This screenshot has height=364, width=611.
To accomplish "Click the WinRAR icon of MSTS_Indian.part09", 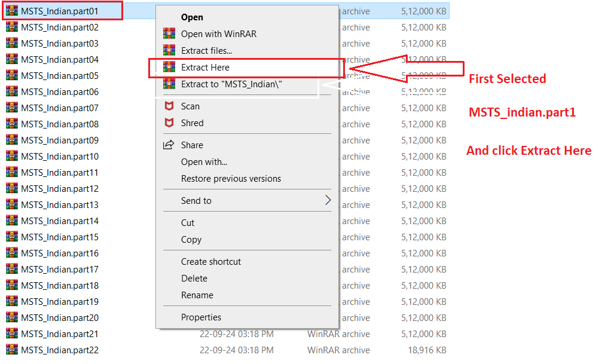I will pos(12,140).
